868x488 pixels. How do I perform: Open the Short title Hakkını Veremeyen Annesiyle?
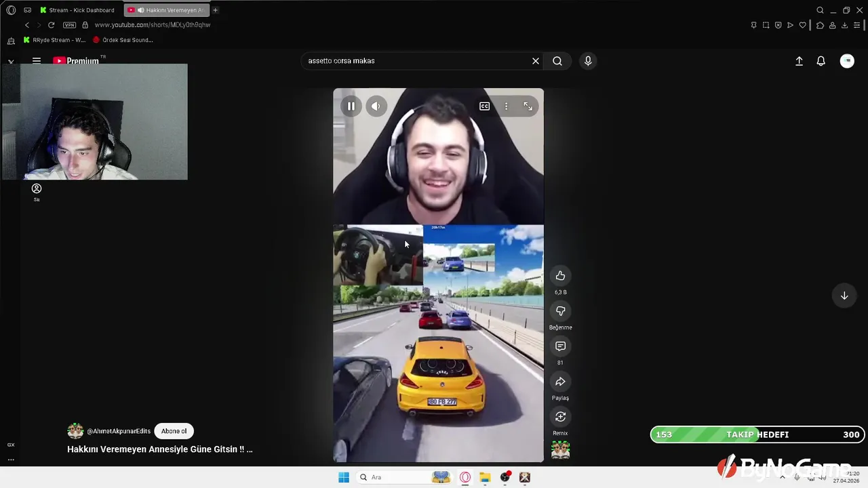pyautogui.click(x=160, y=449)
